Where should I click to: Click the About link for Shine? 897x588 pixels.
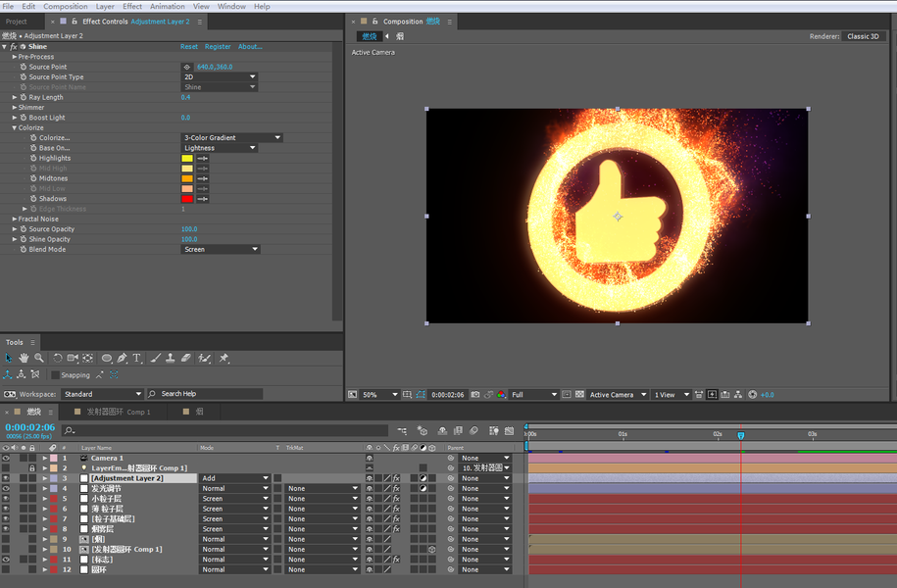[250, 47]
